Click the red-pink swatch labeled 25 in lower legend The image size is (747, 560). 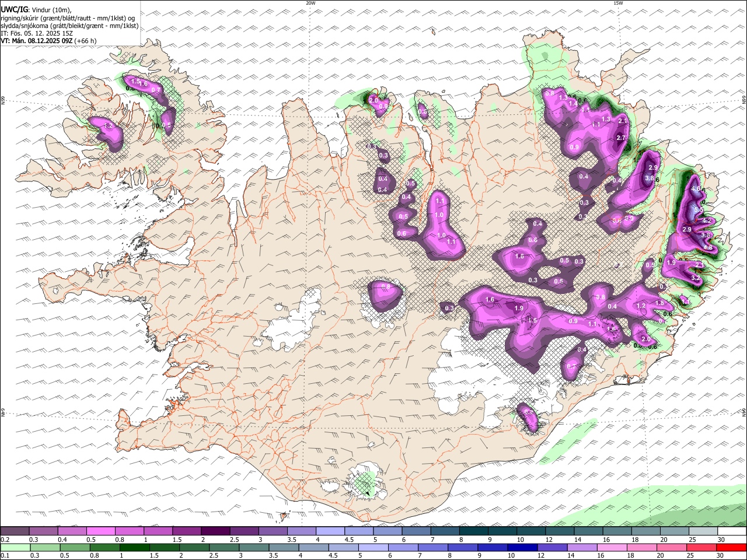tap(701, 548)
